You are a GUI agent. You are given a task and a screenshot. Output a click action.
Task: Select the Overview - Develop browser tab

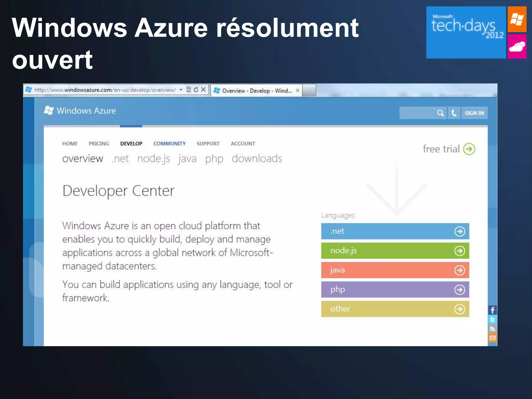tap(256, 91)
